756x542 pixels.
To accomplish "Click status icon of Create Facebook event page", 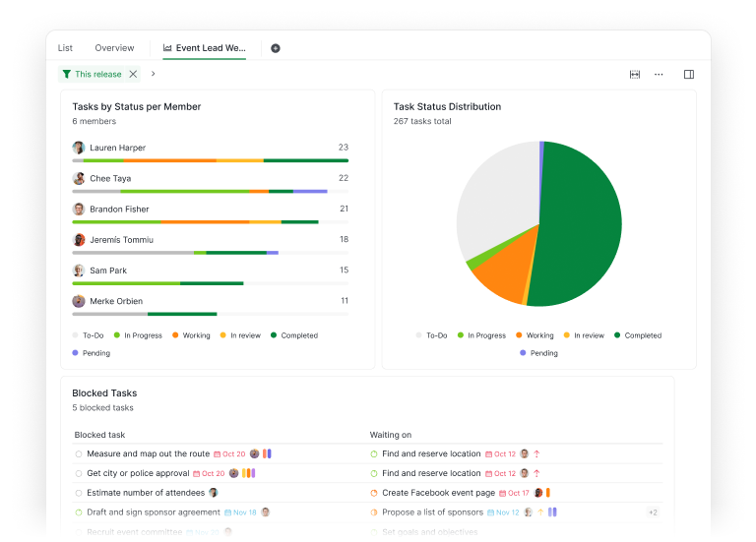I will [374, 493].
